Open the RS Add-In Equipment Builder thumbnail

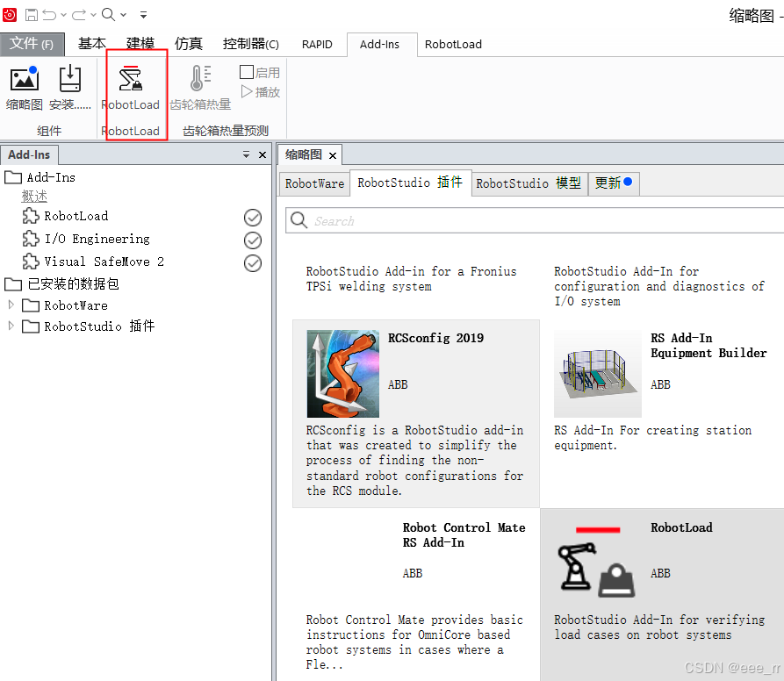pyautogui.click(x=597, y=374)
